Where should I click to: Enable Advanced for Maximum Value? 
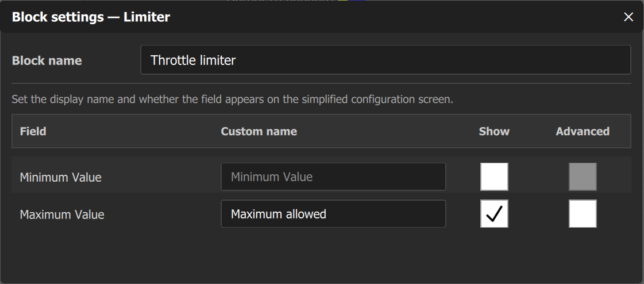pos(583,214)
